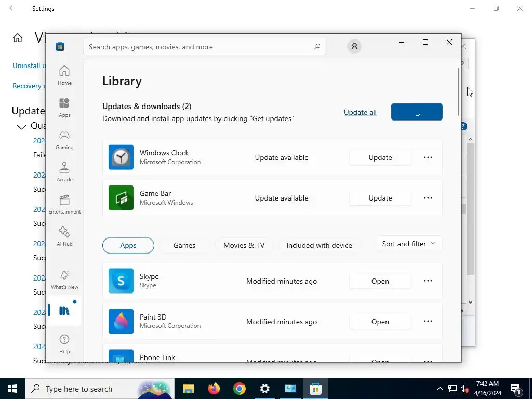Click the Game Bar app icon
Viewport: 532px width, 399px height.
(121, 197)
